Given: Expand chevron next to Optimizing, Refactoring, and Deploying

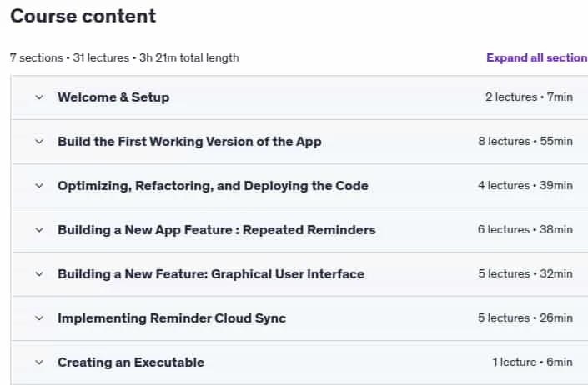Looking at the screenshot, I should [x=39, y=186].
